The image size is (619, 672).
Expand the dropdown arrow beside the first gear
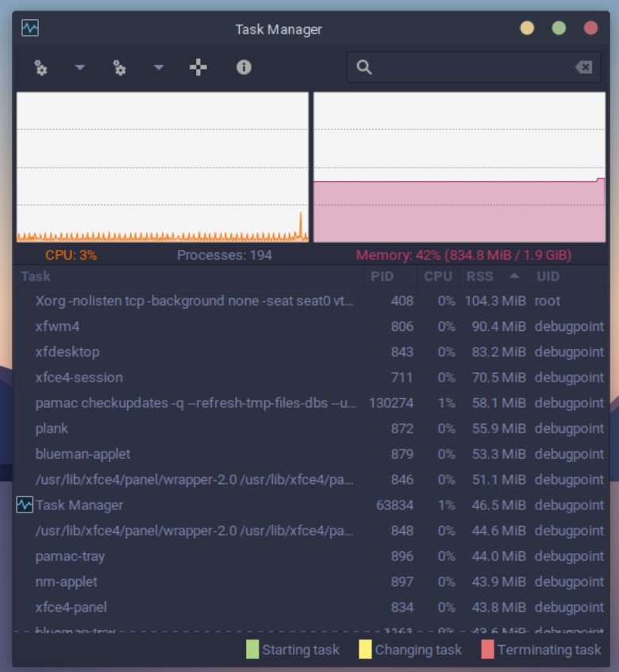79,67
